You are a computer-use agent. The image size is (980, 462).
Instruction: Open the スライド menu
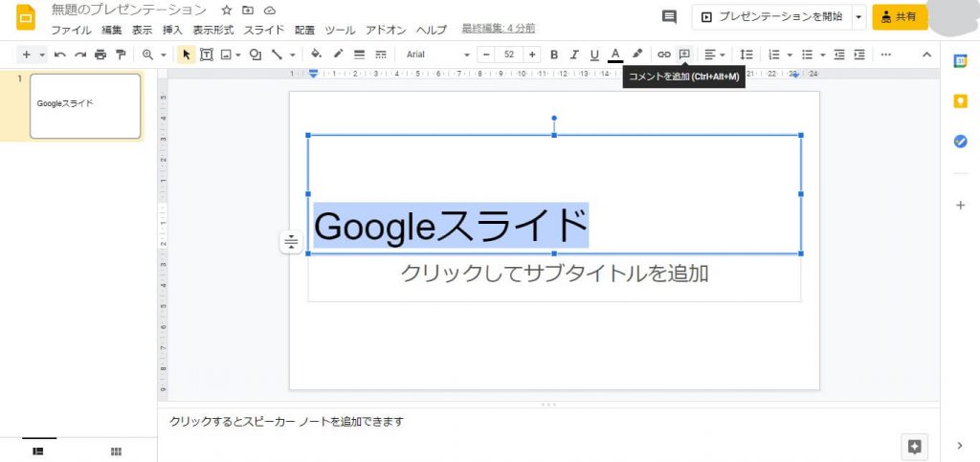pos(264,30)
